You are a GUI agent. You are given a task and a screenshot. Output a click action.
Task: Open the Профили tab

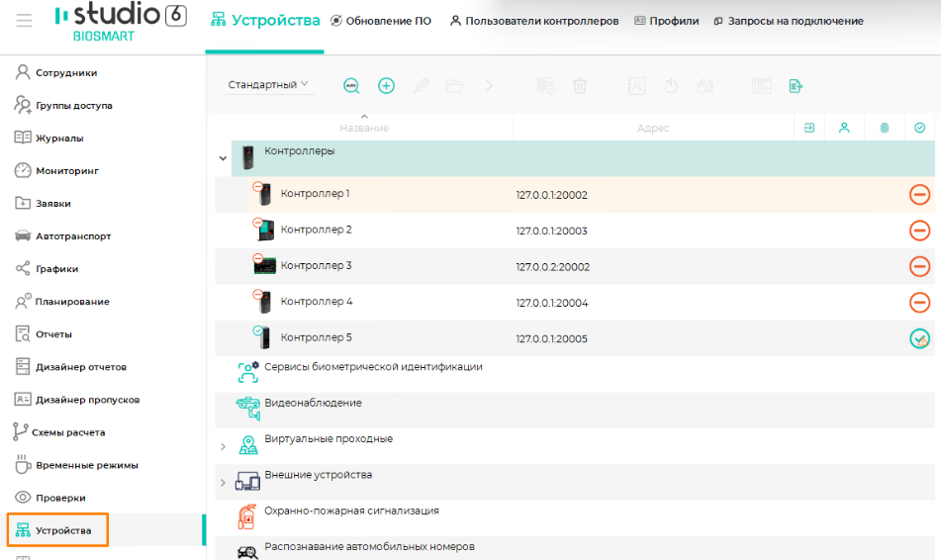[x=666, y=21]
